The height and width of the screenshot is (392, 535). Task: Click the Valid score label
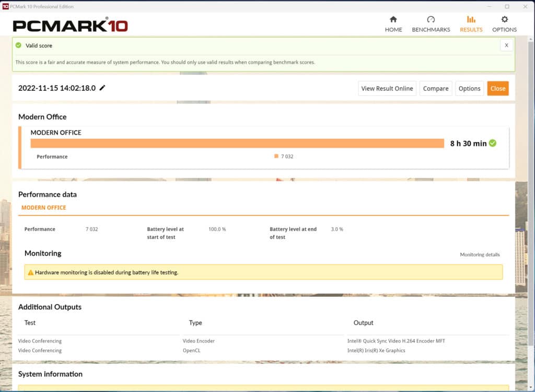(x=39, y=45)
